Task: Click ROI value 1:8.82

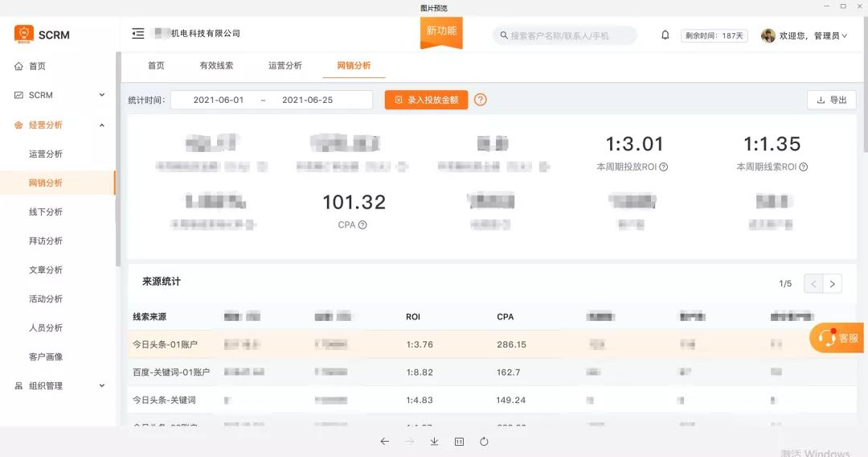Action: [420, 373]
